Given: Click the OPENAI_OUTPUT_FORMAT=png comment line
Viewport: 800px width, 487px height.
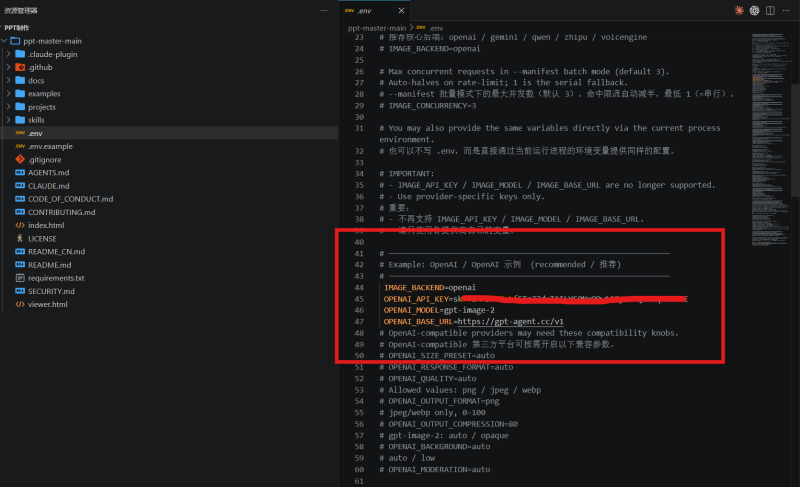Looking at the screenshot, I should click(x=439, y=401).
